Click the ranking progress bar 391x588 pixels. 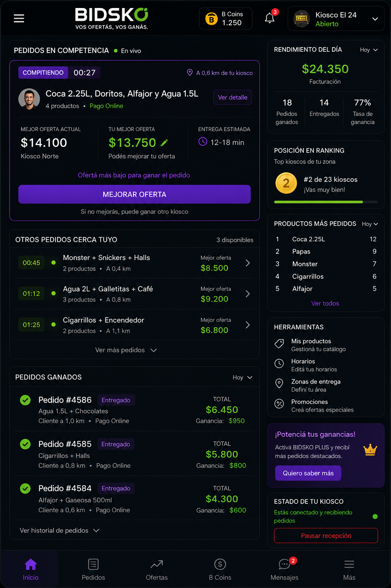326,202
